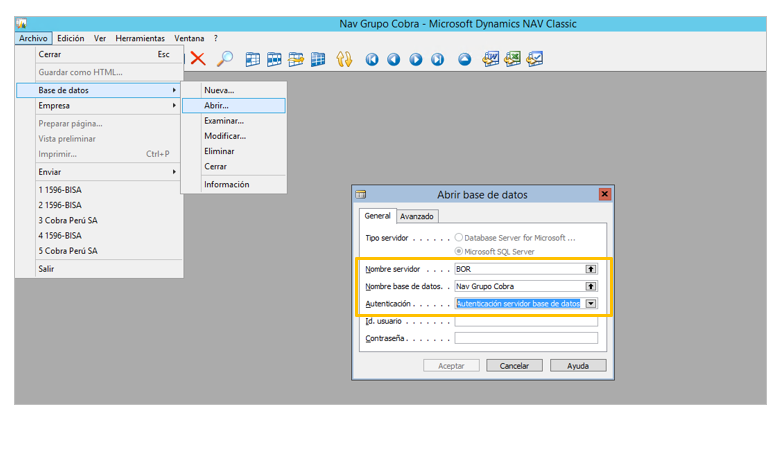Open the Herramientas menu
The height and width of the screenshot is (454, 782).
(140, 38)
